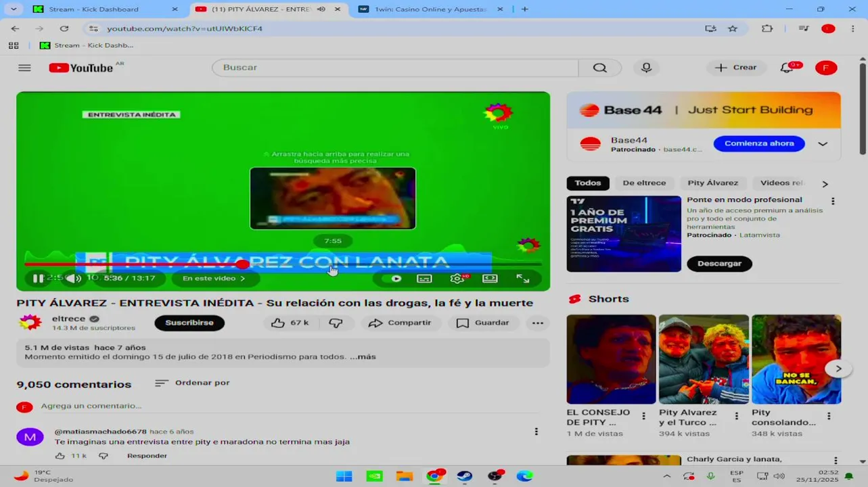Select the 'Pity Álvarez' filter chip

tap(713, 183)
